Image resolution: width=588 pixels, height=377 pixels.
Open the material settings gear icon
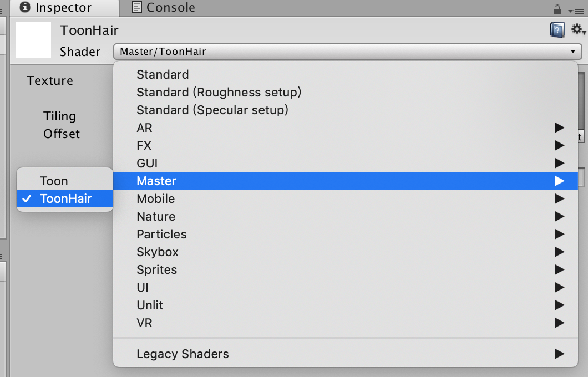click(x=576, y=29)
